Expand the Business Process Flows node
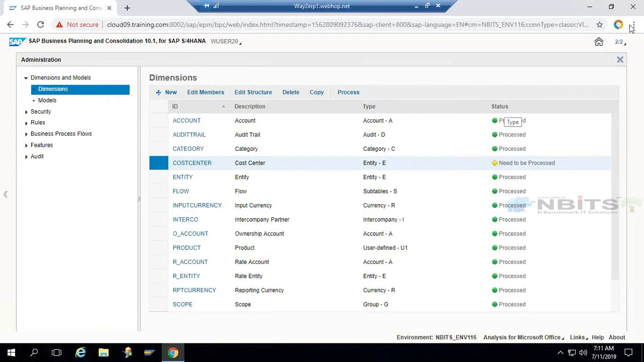Screen dimensions: 644x362 click(26, 134)
